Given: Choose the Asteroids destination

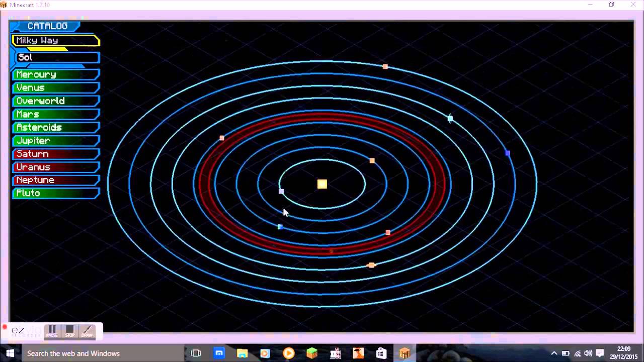Looking at the screenshot, I should (55, 128).
